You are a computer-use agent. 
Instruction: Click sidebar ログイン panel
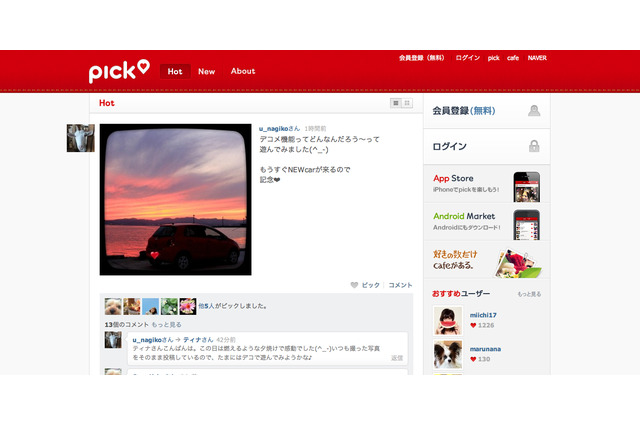pos(487,146)
